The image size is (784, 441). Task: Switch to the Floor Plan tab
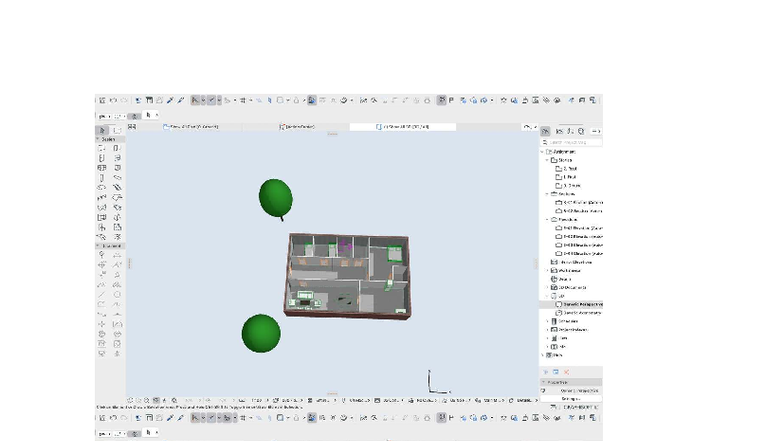pyautogui.click(x=190, y=127)
